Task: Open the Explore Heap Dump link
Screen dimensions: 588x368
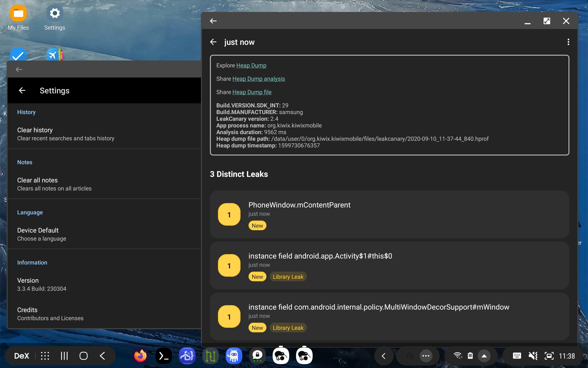Action: click(x=251, y=66)
